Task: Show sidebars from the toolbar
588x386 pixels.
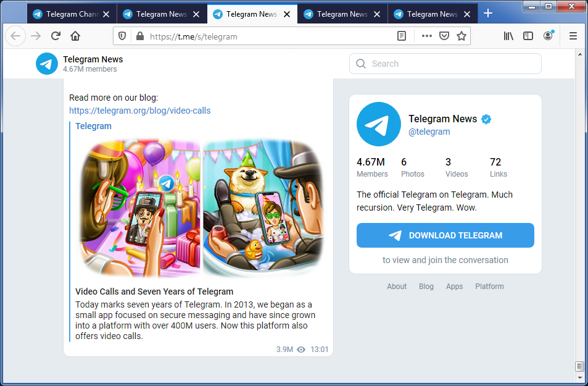Action: pyautogui.click(x=528, y=36)
